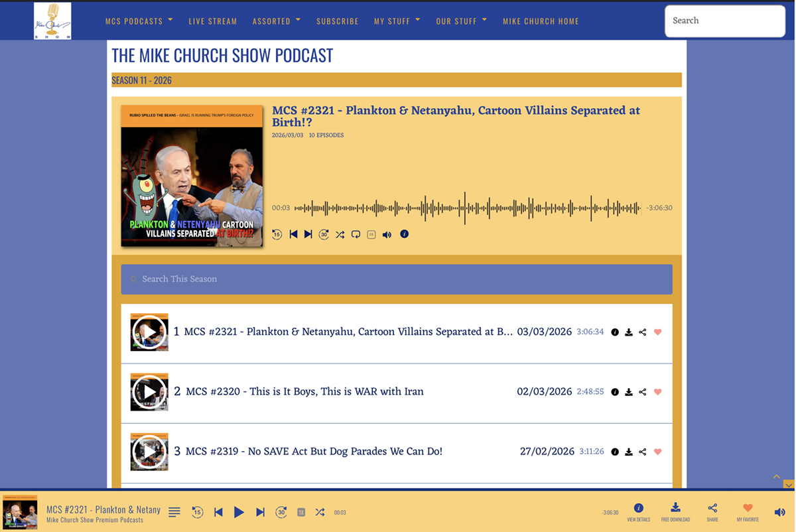Favorite episode MCS #2321 with the heart

coord(657,332)
